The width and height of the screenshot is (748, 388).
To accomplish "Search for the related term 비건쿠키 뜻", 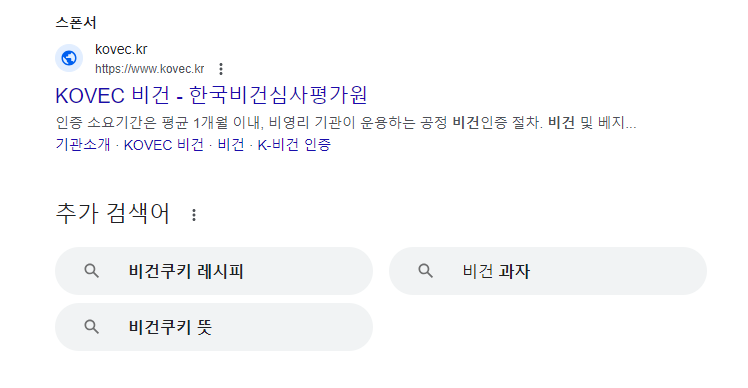I will coord(214,327).
